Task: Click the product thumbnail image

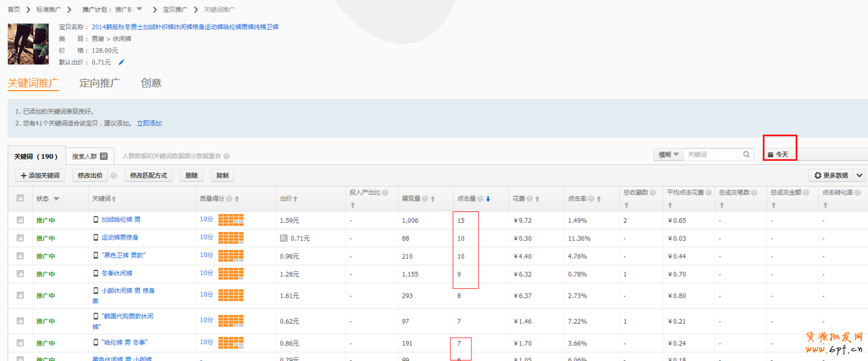Action: click(28, 44)
